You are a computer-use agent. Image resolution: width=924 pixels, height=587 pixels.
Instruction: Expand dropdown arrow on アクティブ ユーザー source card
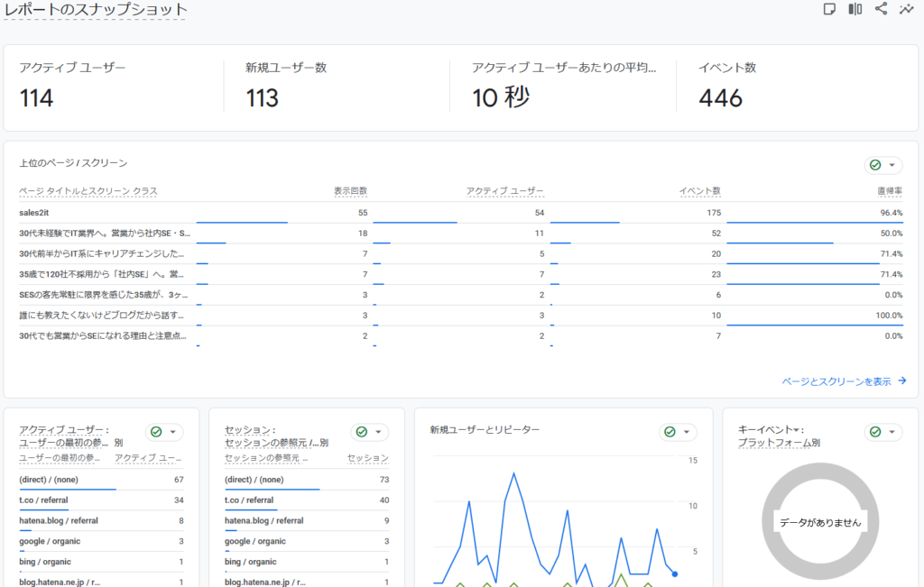tap(175, 433)
